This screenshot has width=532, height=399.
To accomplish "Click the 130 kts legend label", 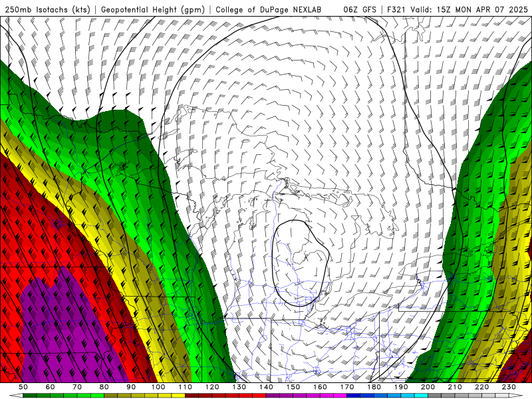I will click(239, 387).
